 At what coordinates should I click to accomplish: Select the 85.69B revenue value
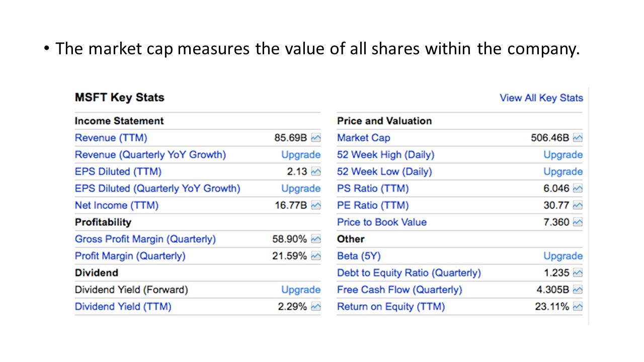tap(290, 138)
